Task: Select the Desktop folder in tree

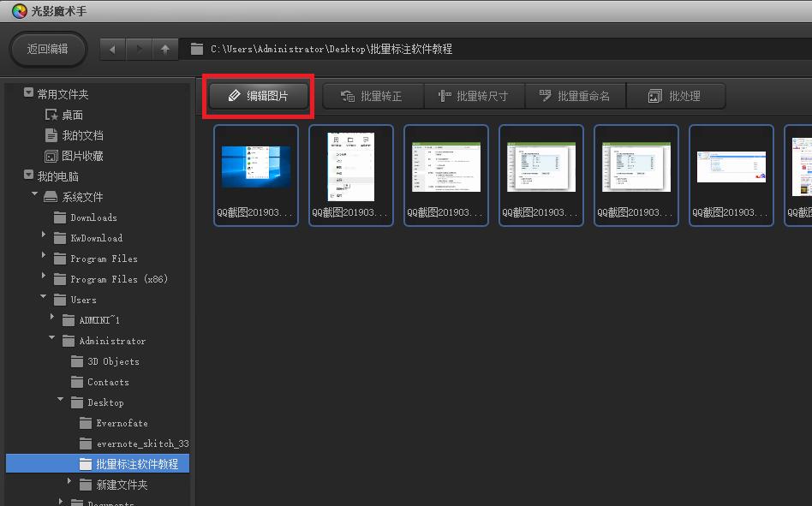Action: coord(98,402)
